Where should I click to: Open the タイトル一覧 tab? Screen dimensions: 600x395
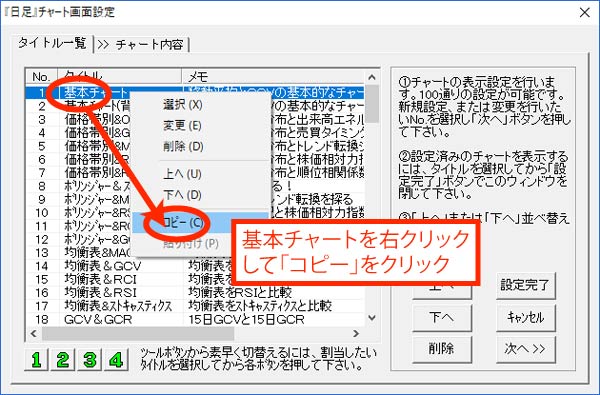[x=52, y=43]
